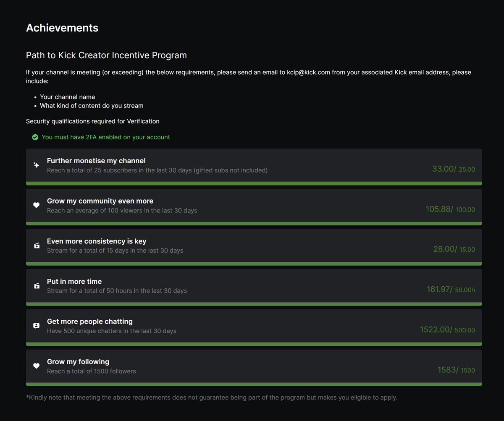The width and height of the screenshot is (504, 421).
Task: Click the sparkle icon beside Further monetise my channel
Action: pyautogui.click(x=36, y=165)
